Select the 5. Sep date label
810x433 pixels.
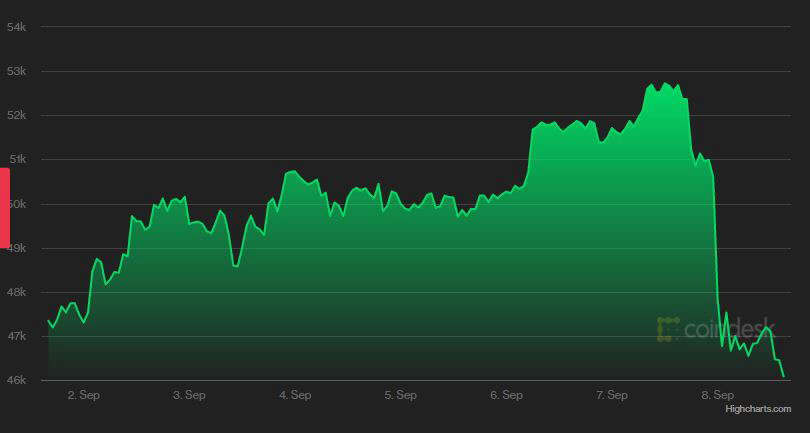(x=400, y=395)
